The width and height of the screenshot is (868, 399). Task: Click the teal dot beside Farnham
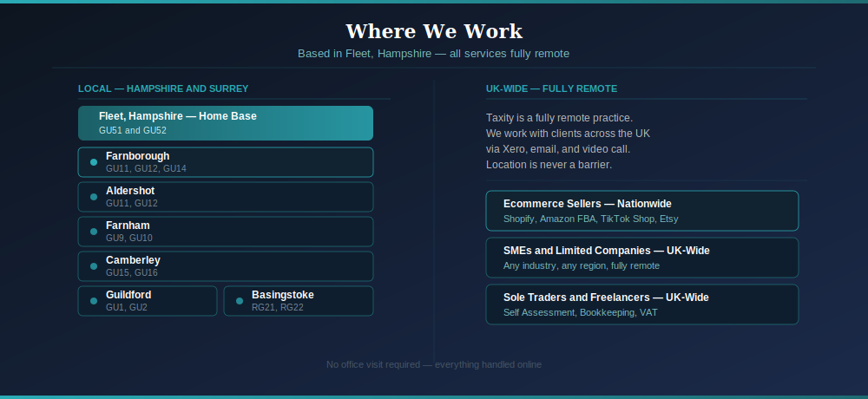pos(94,232)
